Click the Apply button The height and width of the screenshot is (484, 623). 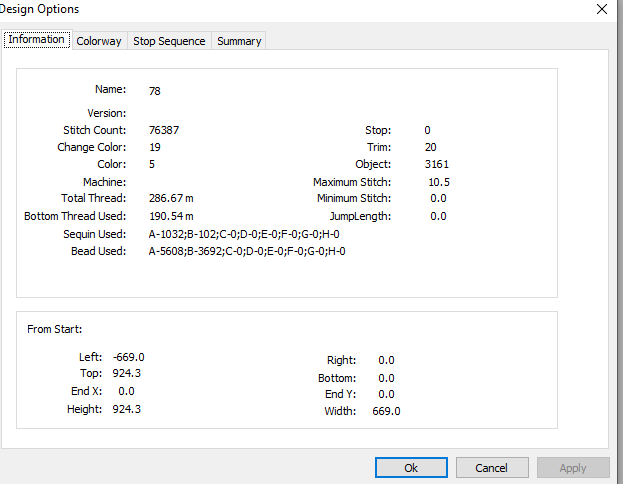573,468
